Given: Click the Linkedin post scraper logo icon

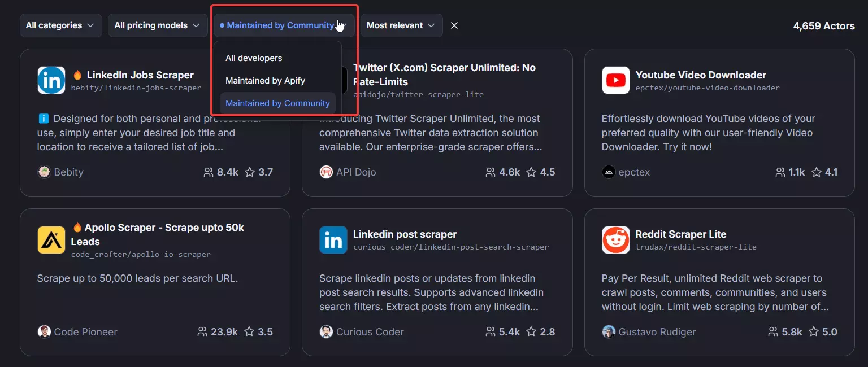Looking at the screenshot, I should [333, 240].
